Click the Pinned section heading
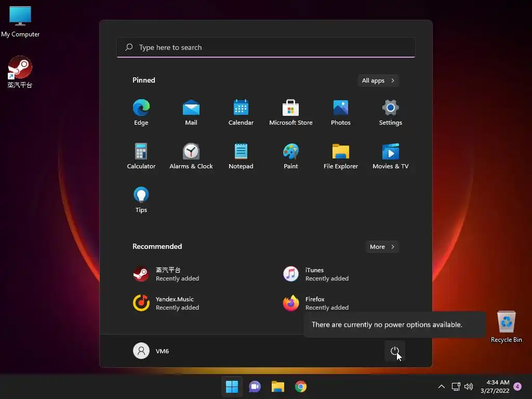Screen dimensions: 532x399 [x=144, y=80]
